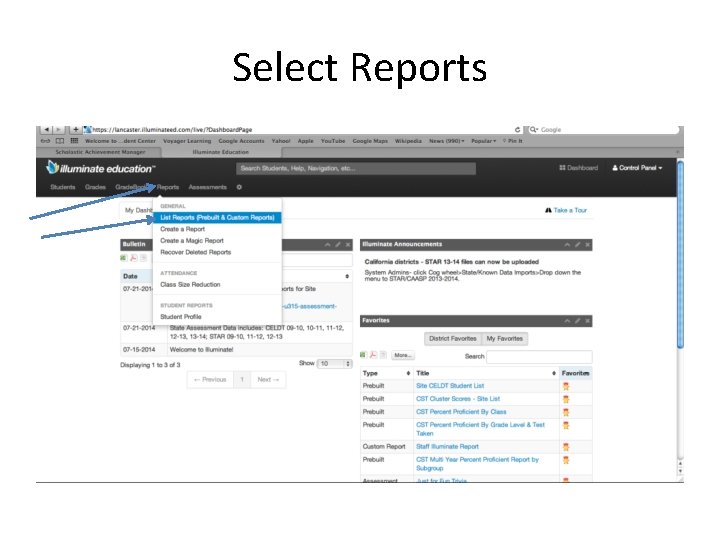Select the District Favorites tab
The image size is (720, 540).
pos(453,338)
